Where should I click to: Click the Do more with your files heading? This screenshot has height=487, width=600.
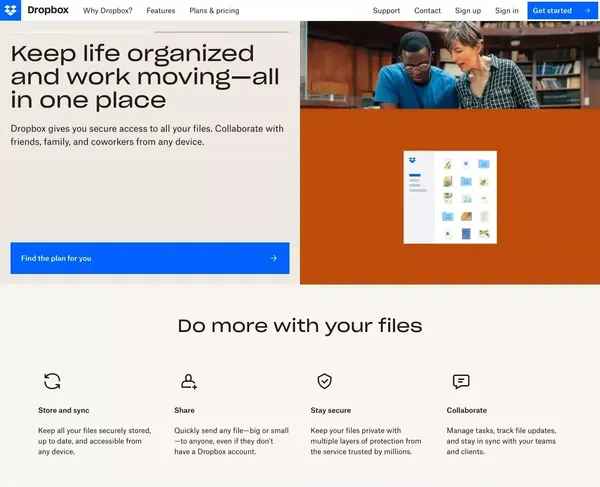[300, 326]
